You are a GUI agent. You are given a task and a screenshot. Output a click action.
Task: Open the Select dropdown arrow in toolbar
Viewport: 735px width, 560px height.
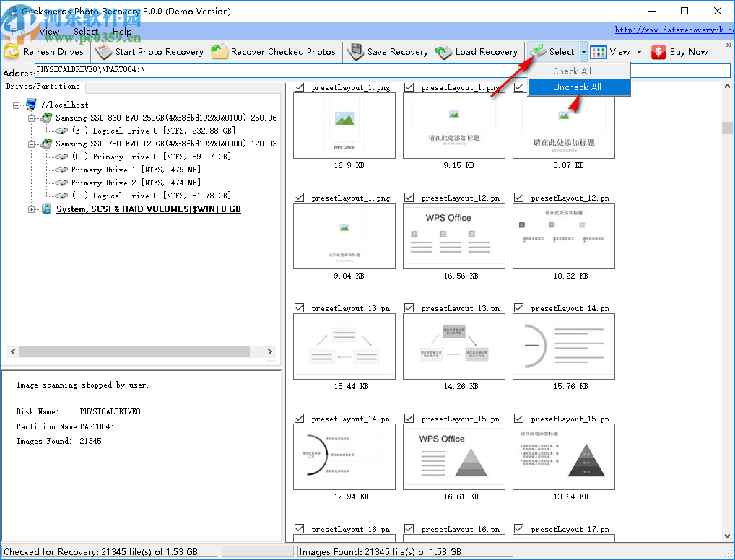[583, 52]
